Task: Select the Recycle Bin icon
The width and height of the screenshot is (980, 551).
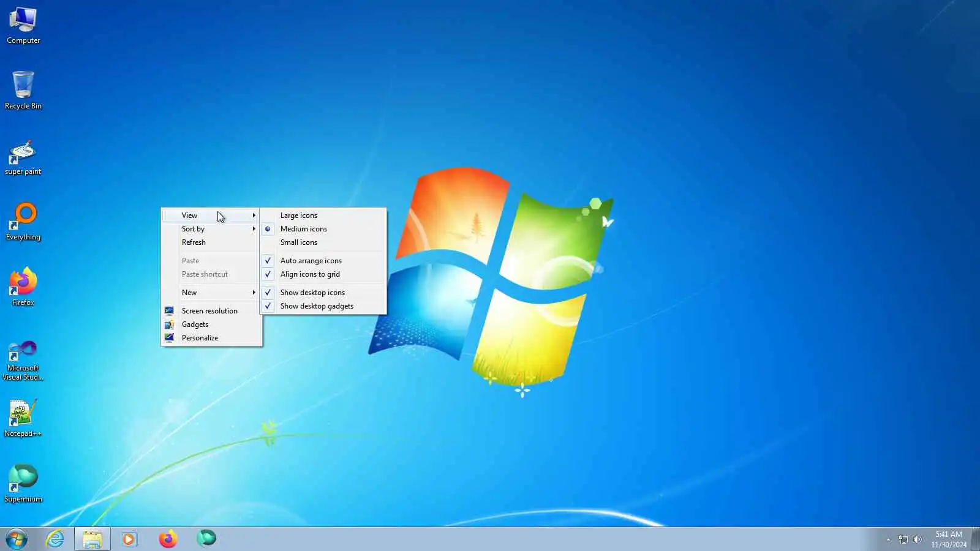Action: click(23, 91)
